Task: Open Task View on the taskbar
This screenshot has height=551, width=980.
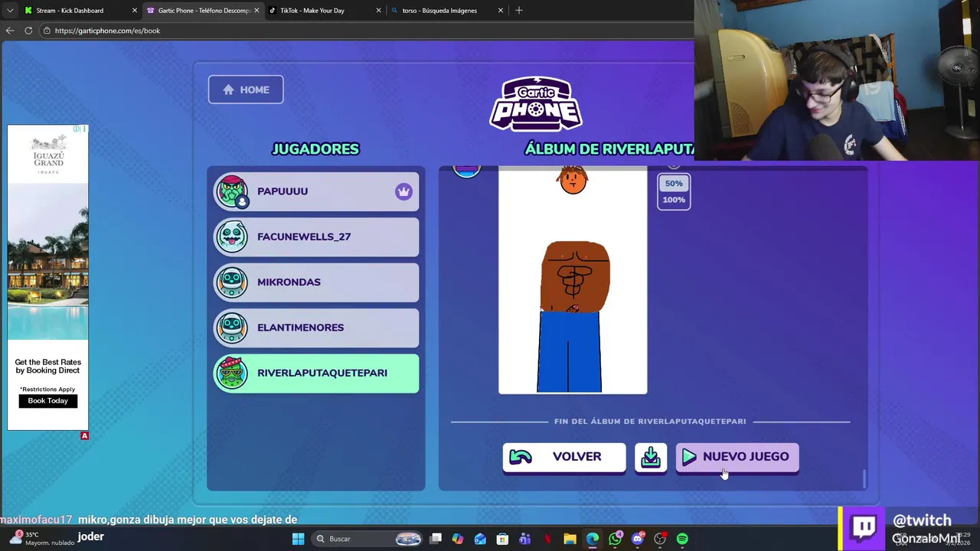Action: [436, 539]
